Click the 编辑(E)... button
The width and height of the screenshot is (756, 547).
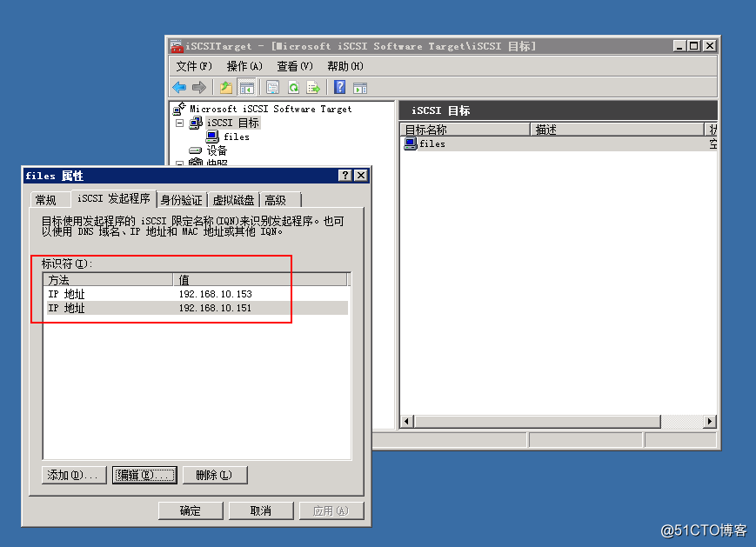tap(144, 475)
